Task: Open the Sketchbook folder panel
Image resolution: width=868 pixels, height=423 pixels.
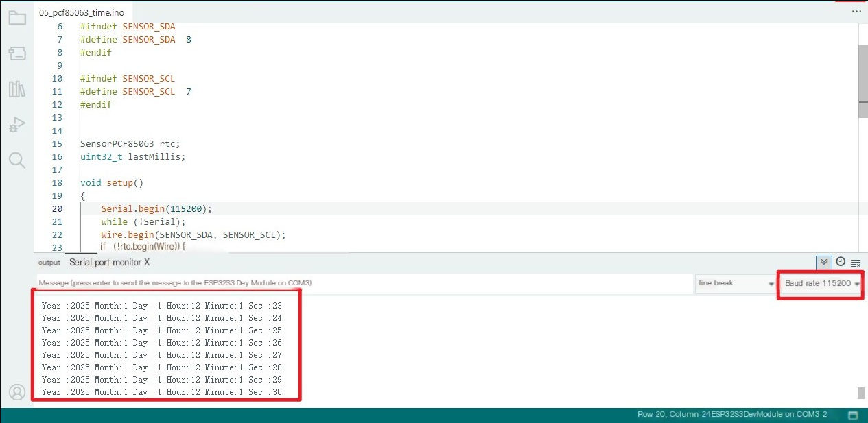Action: pyautogui.click(x=17, y=18)
